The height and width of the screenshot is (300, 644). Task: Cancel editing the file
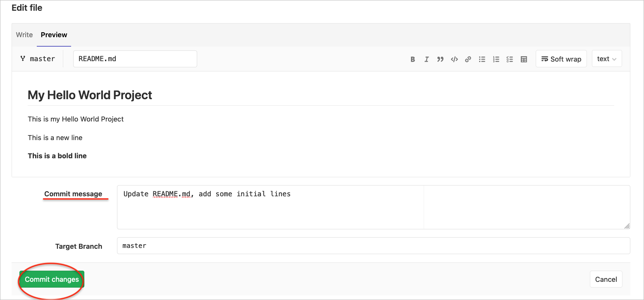606,279
